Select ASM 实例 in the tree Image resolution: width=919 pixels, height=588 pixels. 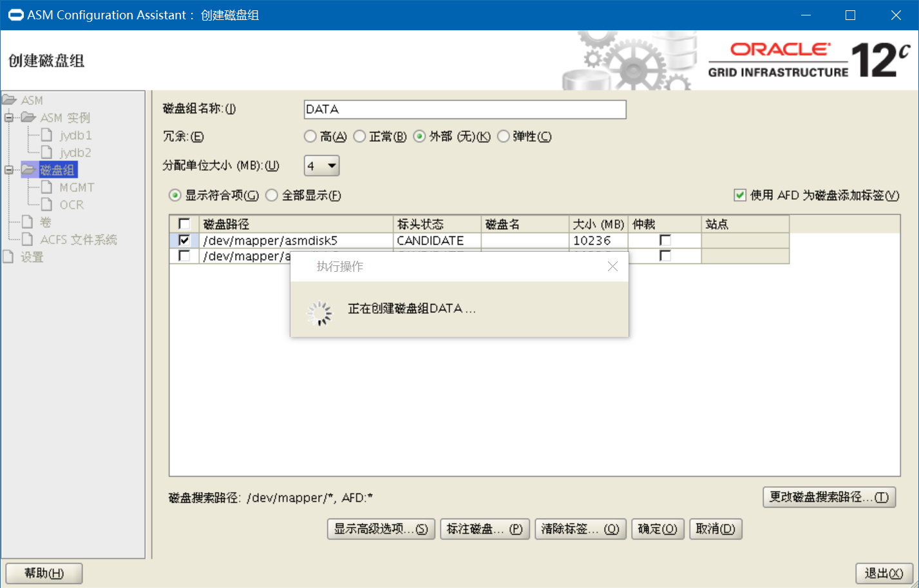pyautogui.click(x=65, y=118)
